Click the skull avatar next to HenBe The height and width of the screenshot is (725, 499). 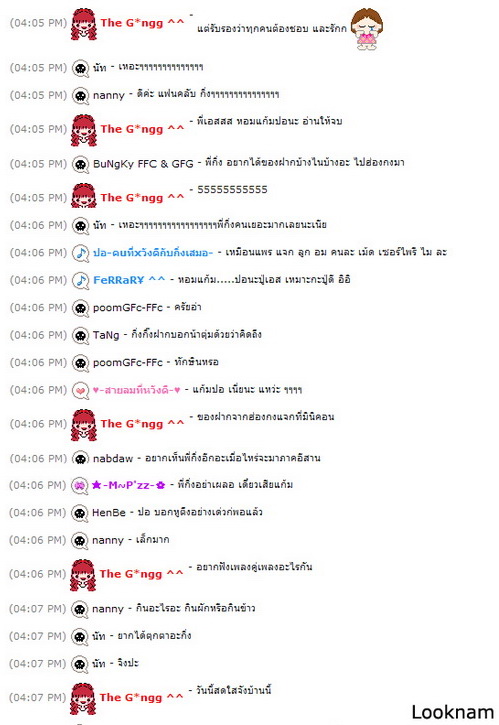point(80,513)
